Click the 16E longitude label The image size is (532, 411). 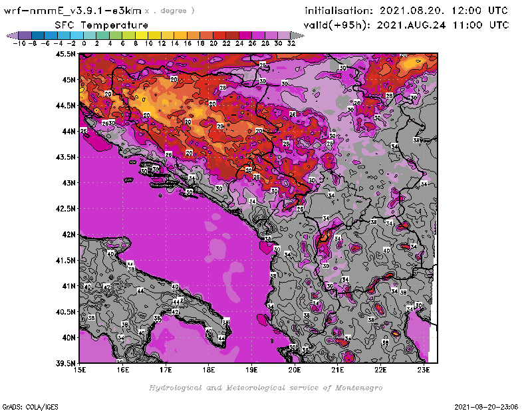(123, 370)
